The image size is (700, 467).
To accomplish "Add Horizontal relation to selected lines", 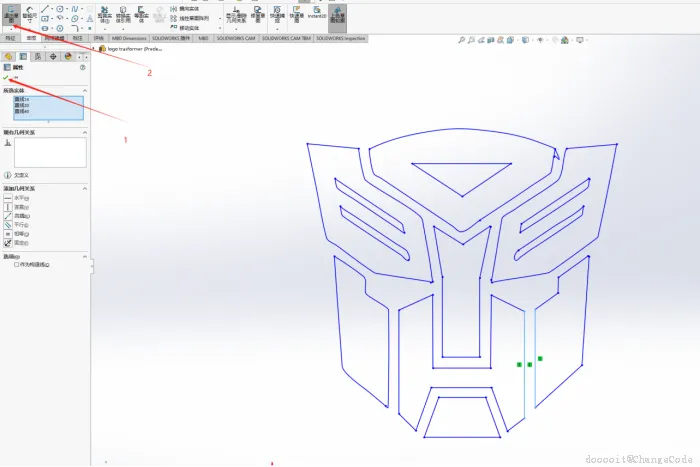I will [8, 198].
